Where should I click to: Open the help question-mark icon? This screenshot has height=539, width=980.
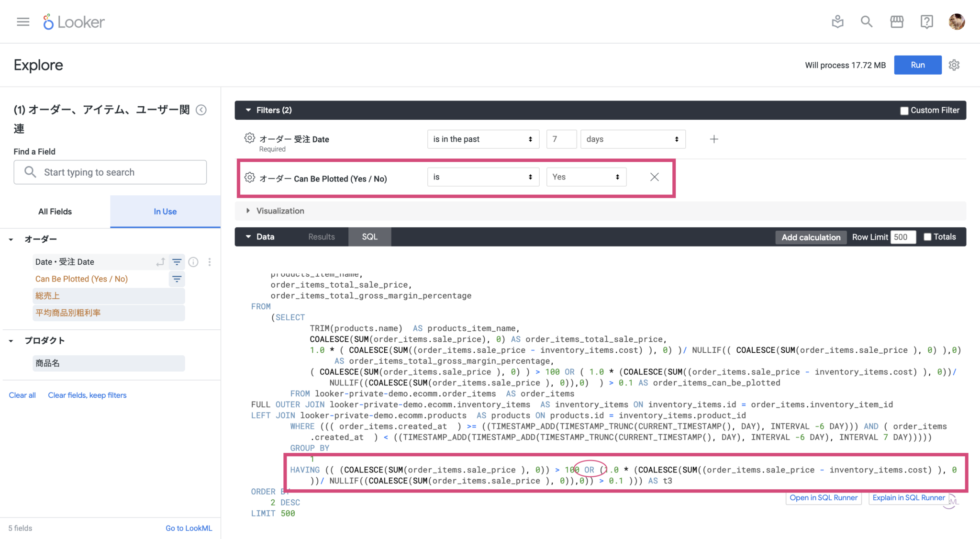(927, 22)
